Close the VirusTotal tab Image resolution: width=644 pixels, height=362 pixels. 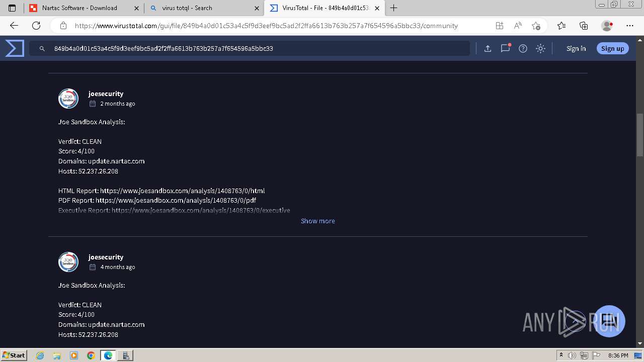[377, 8]
